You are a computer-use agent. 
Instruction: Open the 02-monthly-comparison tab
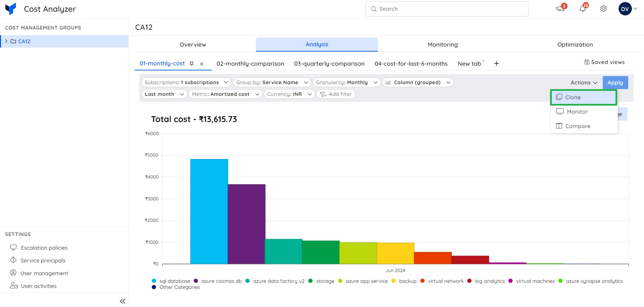click(250, 64)
